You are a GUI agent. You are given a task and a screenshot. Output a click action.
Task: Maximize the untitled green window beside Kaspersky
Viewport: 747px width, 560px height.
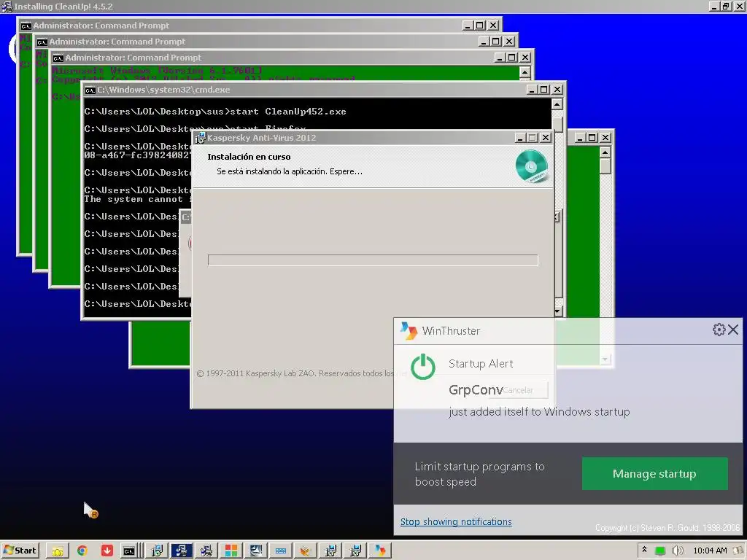click(x=592, y=138)
